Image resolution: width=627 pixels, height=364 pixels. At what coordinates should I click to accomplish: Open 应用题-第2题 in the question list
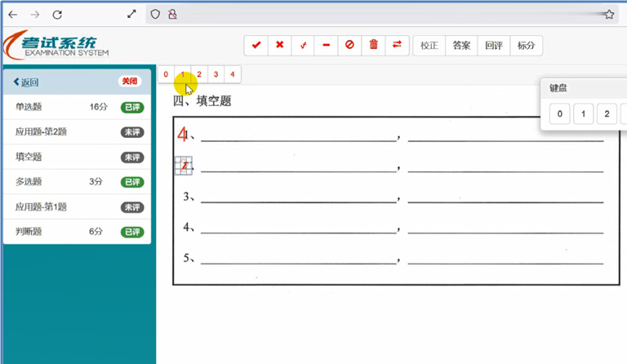click(41, 131)
